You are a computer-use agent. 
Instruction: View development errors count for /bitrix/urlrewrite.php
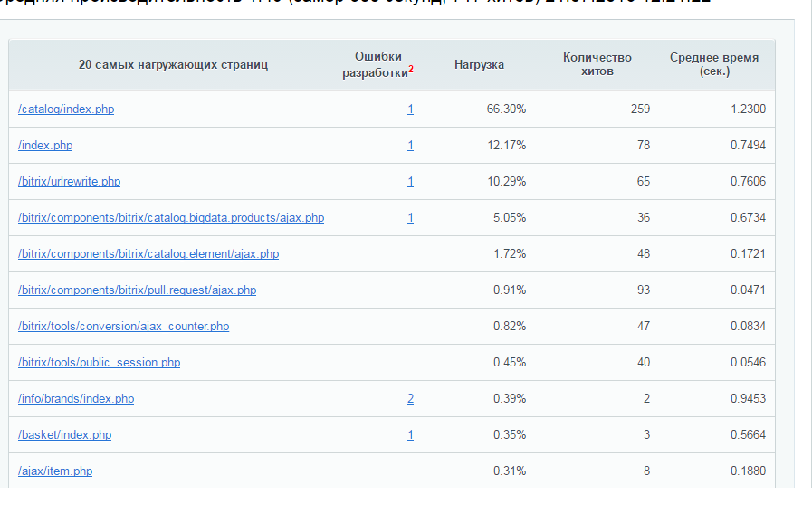[x=410, y=182]
